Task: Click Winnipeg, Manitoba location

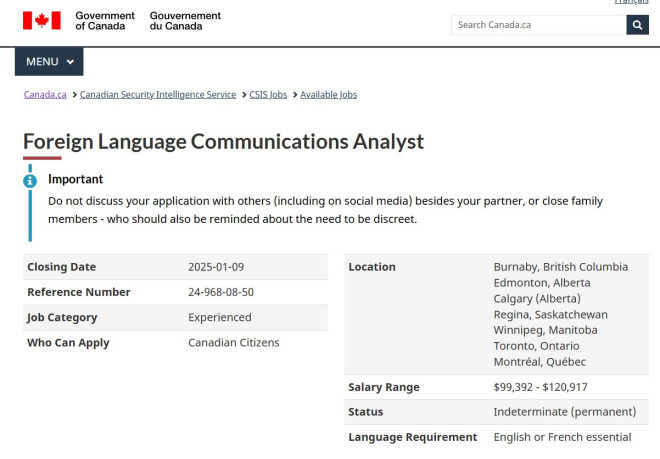Action: point(546,330)
